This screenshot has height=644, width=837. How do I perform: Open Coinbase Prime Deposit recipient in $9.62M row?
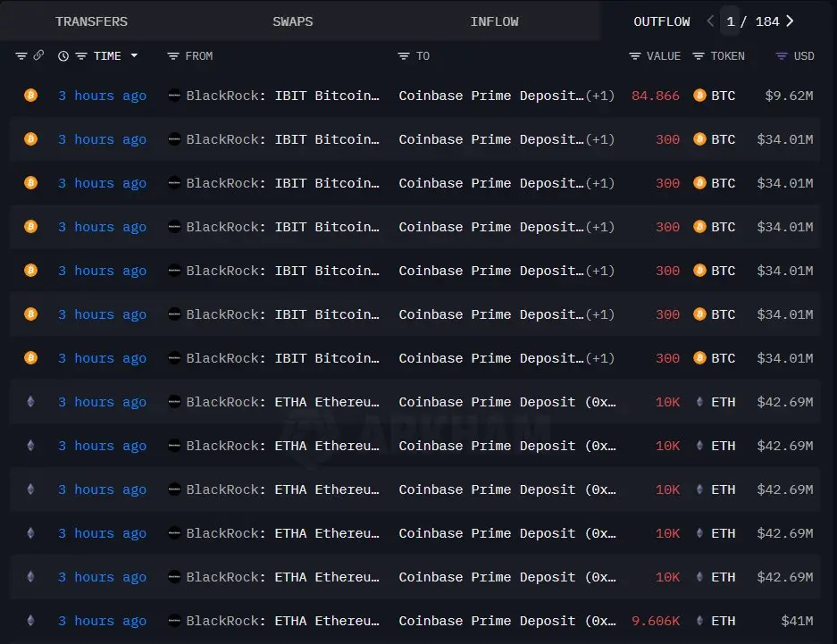pos(491,96)
